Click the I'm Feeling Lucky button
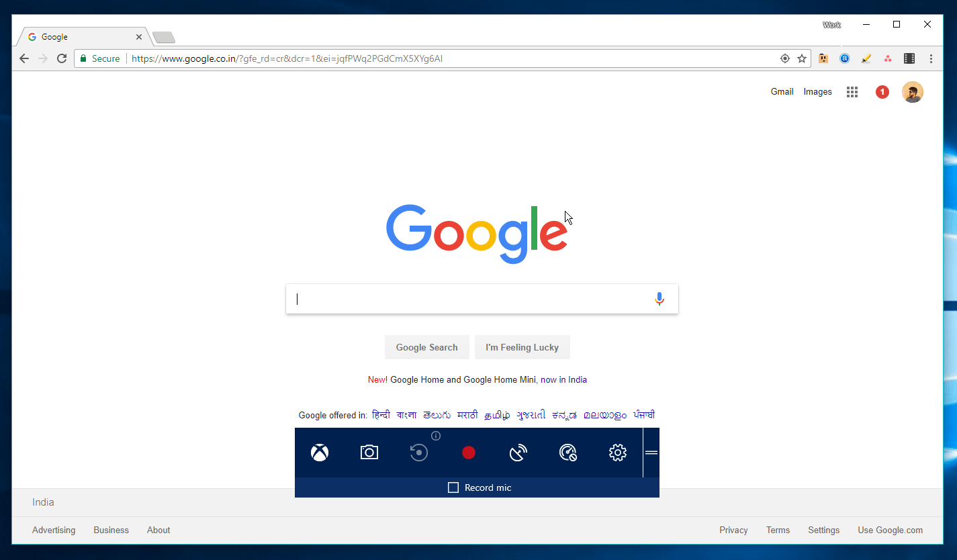The width and height of the screenshot is (957, 560). [x=522, y=347]
